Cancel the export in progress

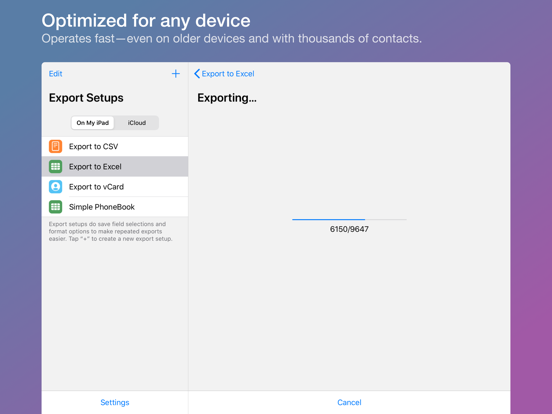[x=349, y=402]
